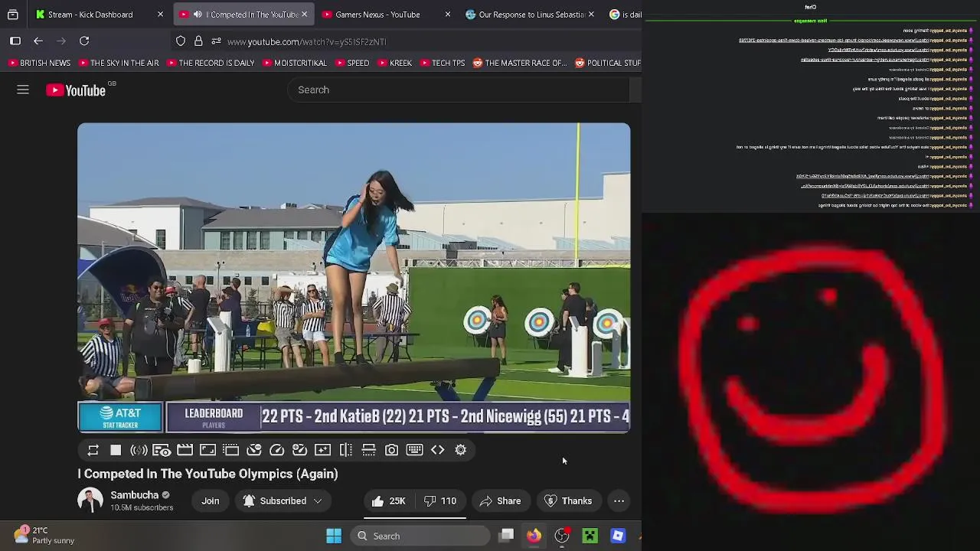Image resolution: width=980 pixels, height=551 pixels.
Task: Open THE SKY IN THE AIR bookmark
Action: 118,63
